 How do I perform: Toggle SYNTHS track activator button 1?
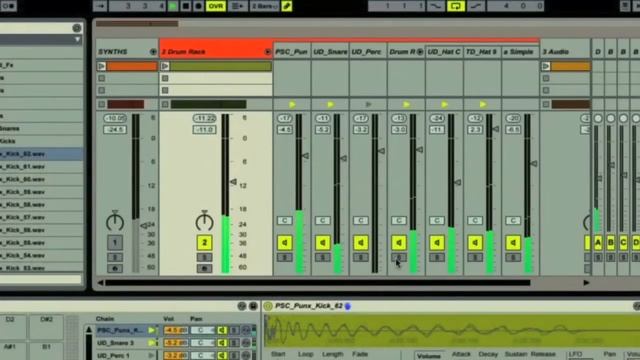[115, 242]
